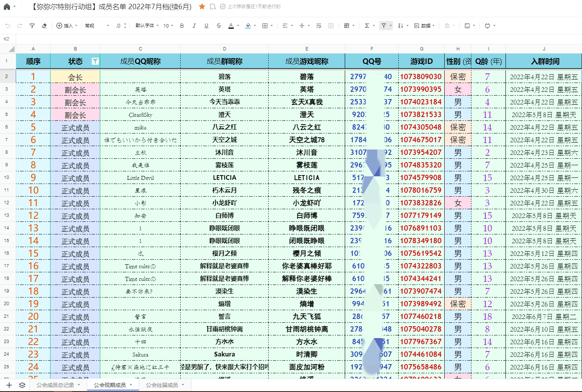The height and width of the screenshot is (392, 582).
Task: Select the format painter tool
Action: pyautogui.click(x=32, y=26)
